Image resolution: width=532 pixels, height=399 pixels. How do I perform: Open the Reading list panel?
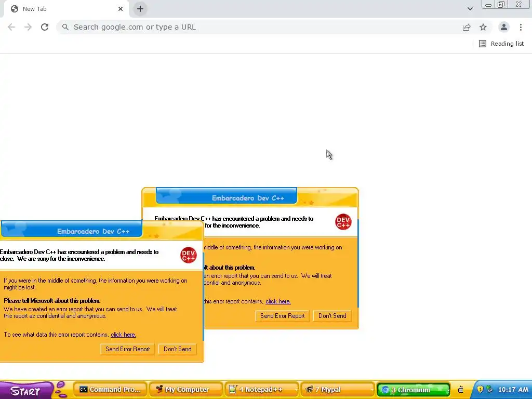501,44
